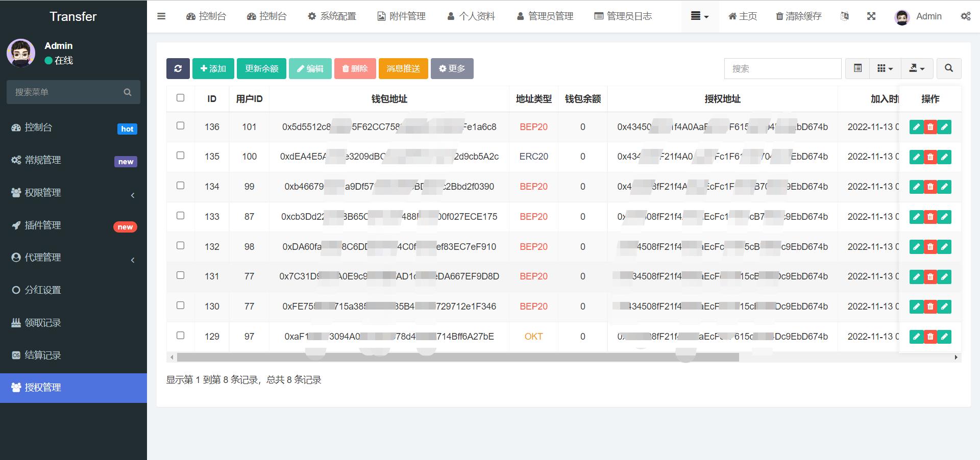Screen dimensions: 980x460
Task: Expand the 权限管理 sidebar menu
Action: coord(73,192)
